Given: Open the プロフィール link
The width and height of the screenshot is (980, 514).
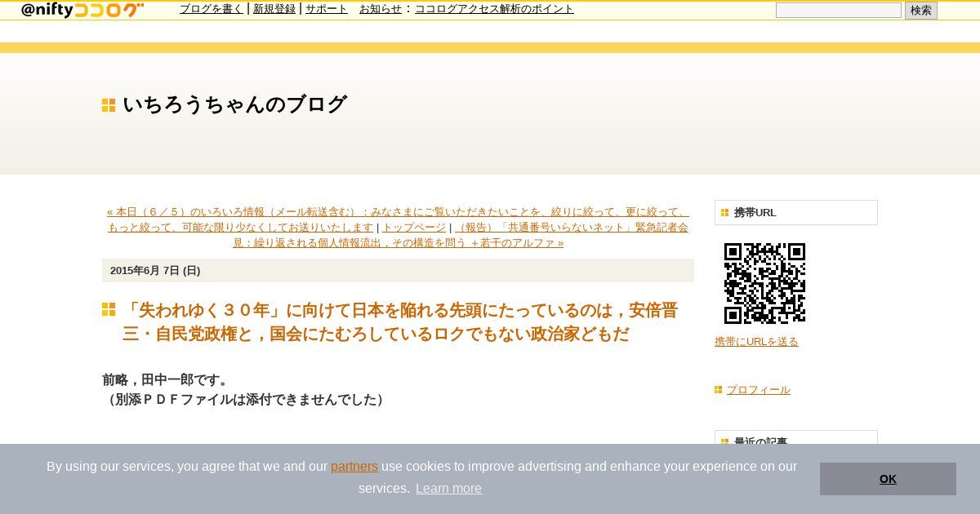Looking at the screenshot, I should tap(759, 390).
